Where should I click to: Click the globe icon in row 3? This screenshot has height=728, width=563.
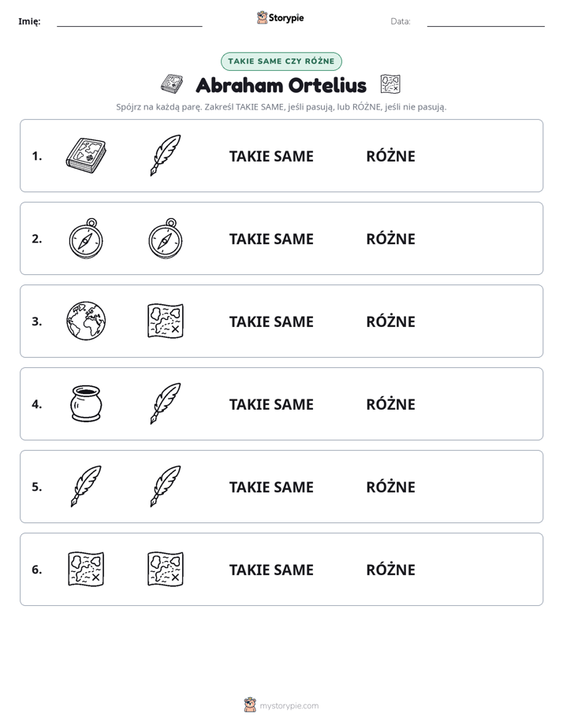click(x=86, y=321)
